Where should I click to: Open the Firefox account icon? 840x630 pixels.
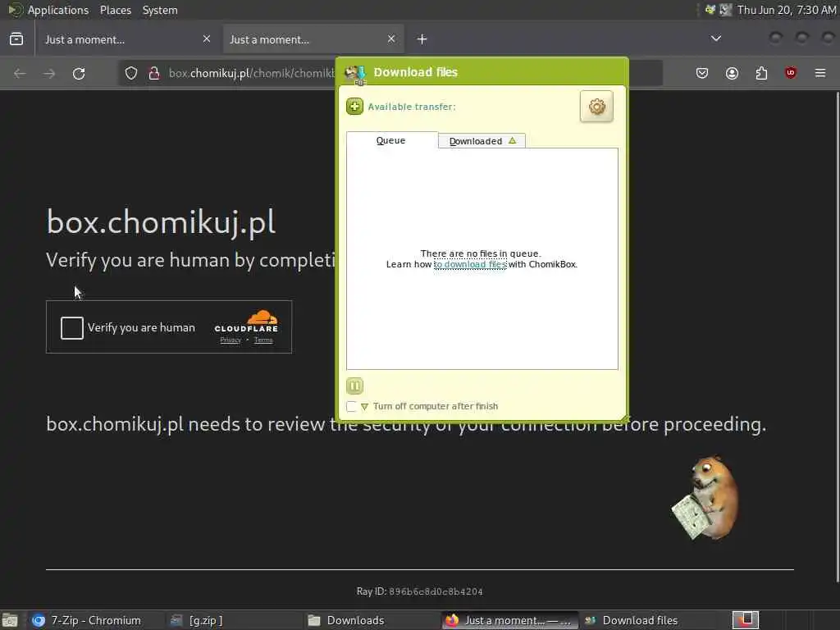point(732,73)
